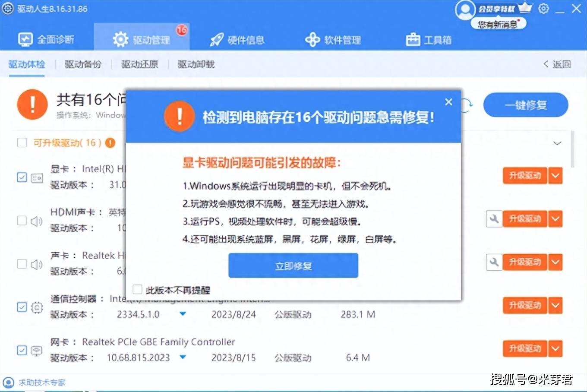587x392 pixels.
Task: Click 公版驱动 label in 网卡 row
Action: (x=293, y=357)
